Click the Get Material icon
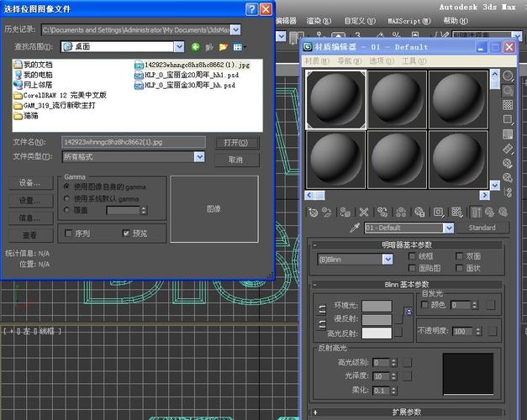Screen dimensions: 527x420 point(314,213)
